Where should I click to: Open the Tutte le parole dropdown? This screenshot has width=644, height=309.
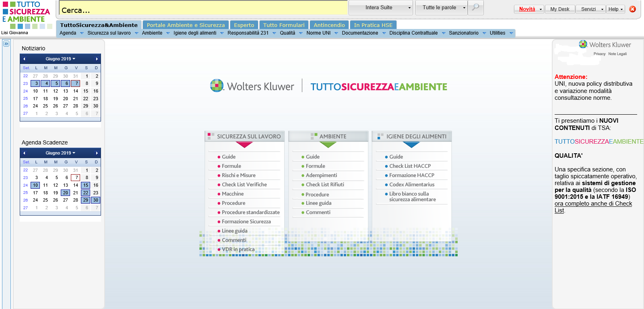tap(442, 8)
